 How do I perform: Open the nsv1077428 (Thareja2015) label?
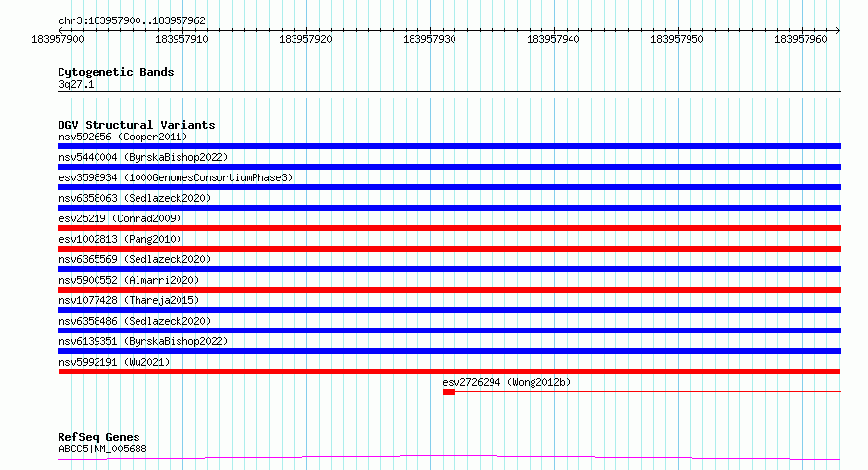pyautogui.click(x=129, y=300)
